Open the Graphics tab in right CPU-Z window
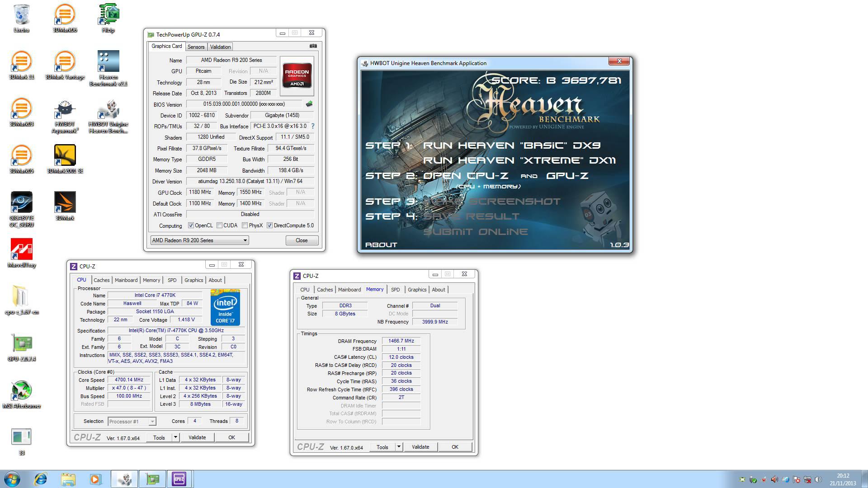Screen dimensions: 868x488 (417, 290)
